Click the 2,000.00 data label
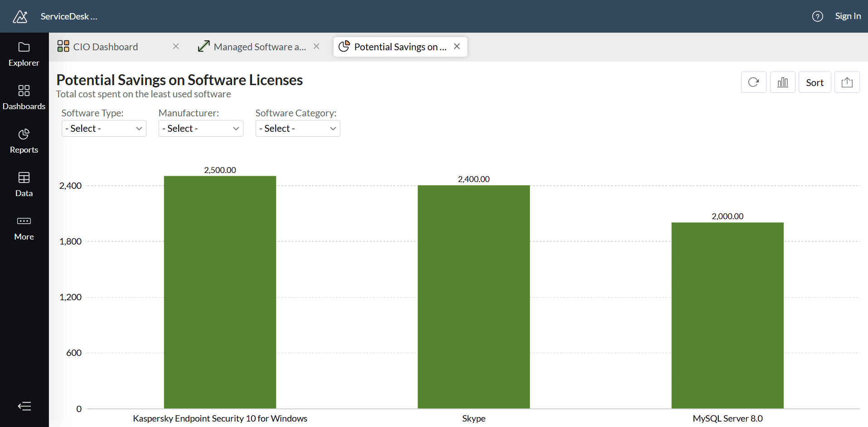The image size is (868, 427). (727, 216)
